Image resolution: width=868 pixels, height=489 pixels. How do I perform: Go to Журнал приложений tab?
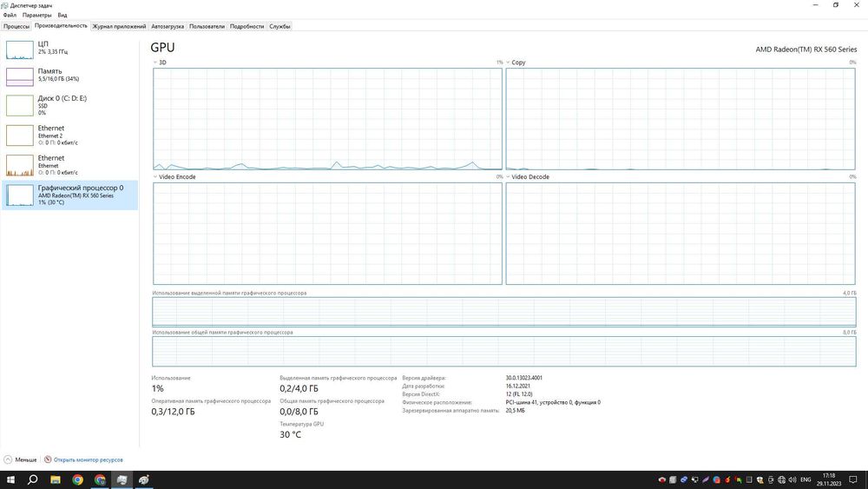pos(119,26)
